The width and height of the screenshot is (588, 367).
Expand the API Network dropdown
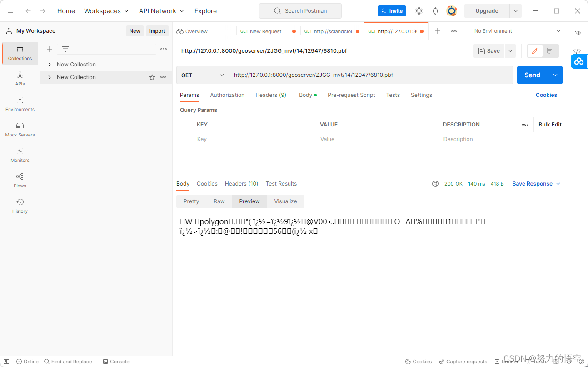(x=161, y=11)
